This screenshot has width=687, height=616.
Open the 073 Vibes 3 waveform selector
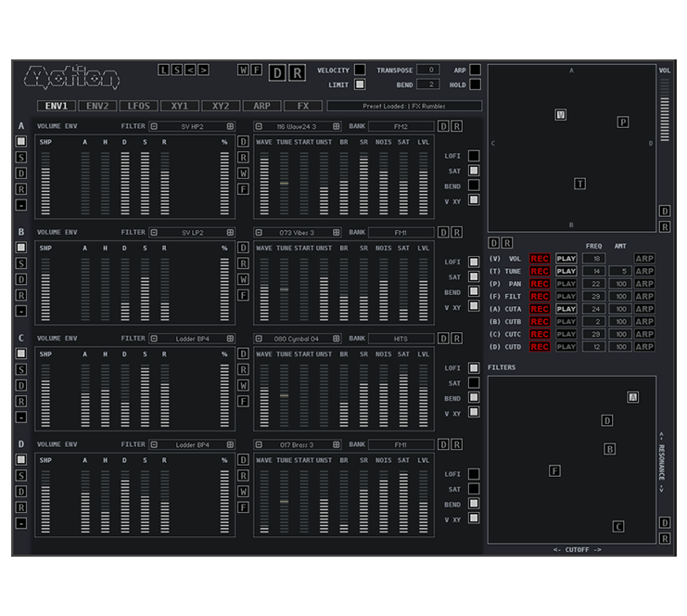coord(298,232)
